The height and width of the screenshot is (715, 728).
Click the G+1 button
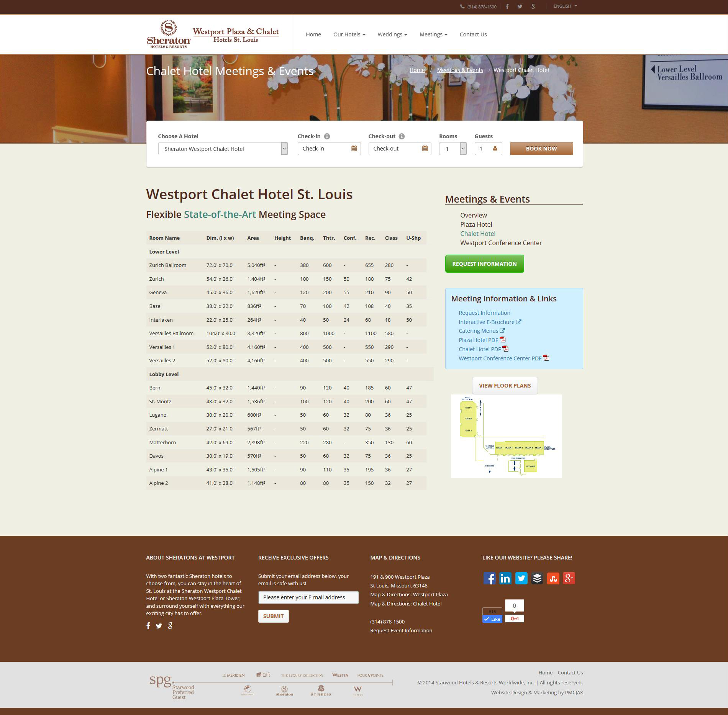515,618
